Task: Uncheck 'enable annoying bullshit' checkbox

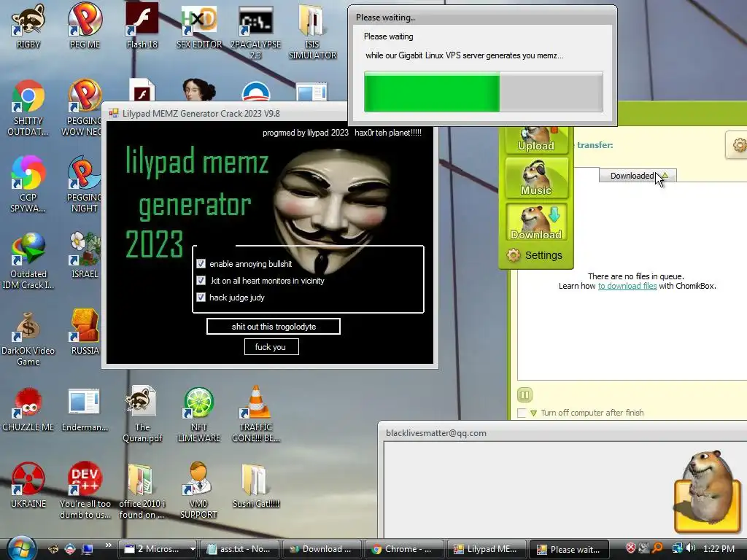Action: [201, 264]
